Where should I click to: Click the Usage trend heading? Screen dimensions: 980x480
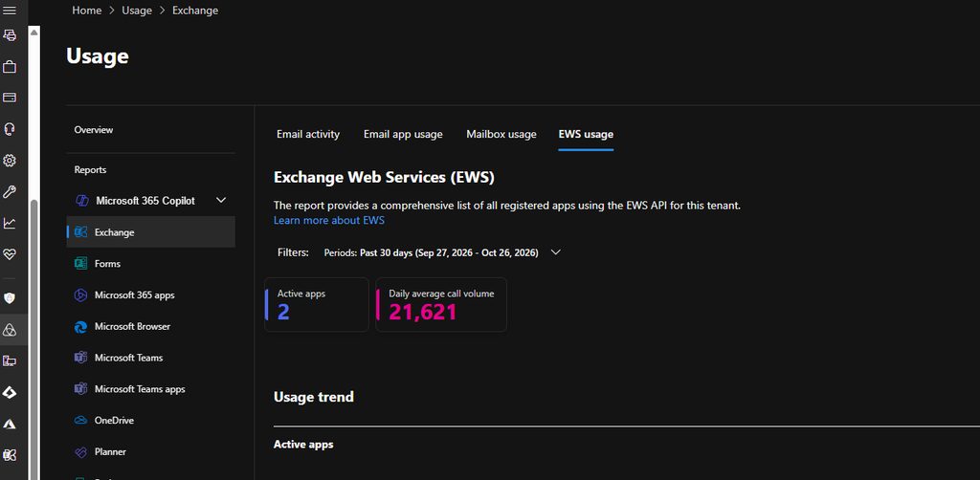(x=314, y=397)
